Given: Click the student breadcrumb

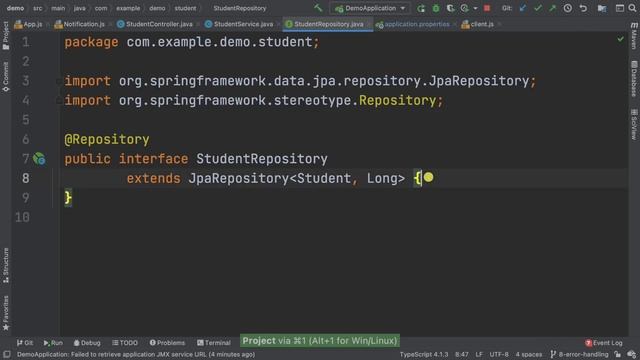Looking at the screenshot, I should pyautogui.click(x=185, y=8).
